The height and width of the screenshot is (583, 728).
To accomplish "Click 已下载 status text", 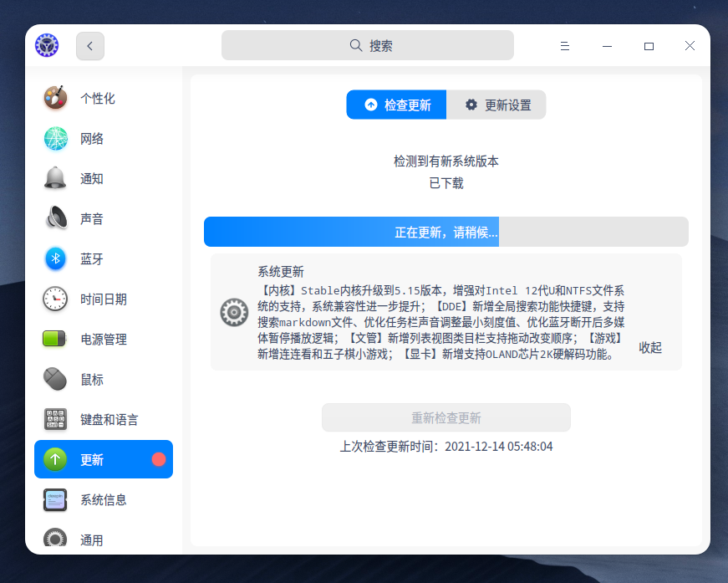I will tap(446, 183).
